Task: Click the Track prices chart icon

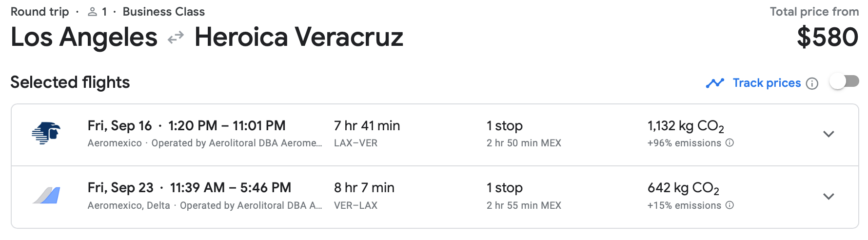Action: coord(715,83)
